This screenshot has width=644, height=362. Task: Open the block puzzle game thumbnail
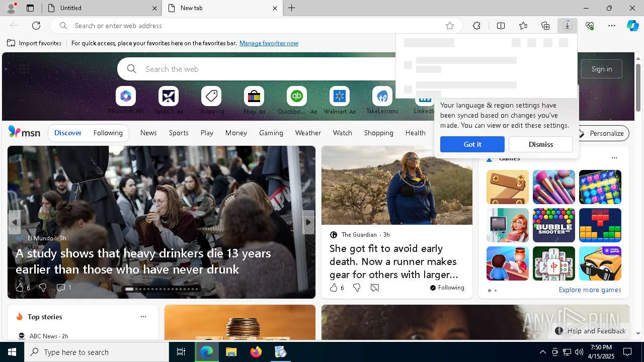[600, 225]
